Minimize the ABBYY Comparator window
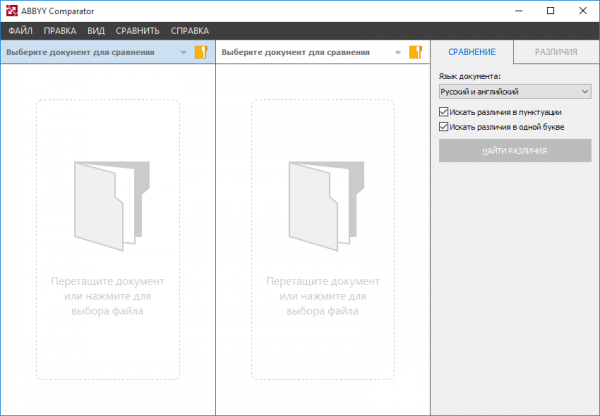 (x=518, y=11)
